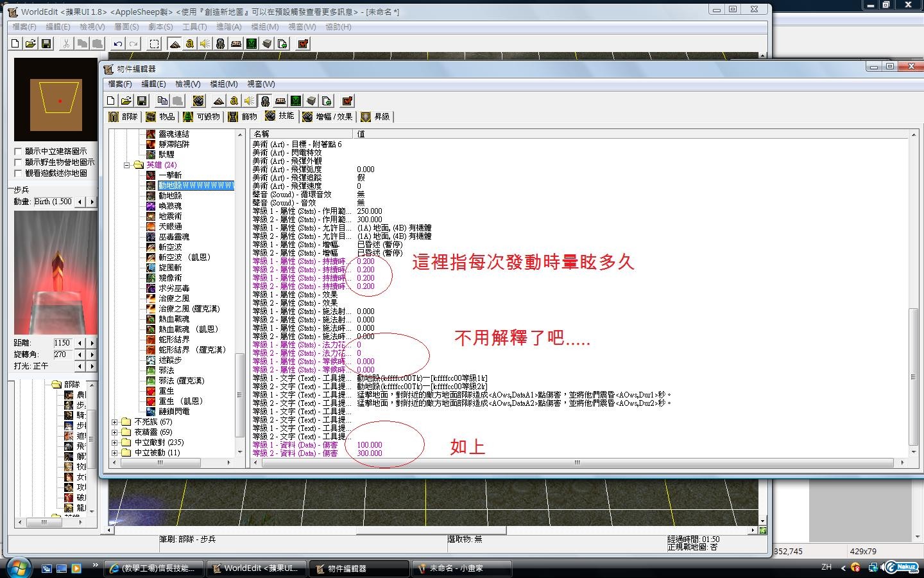Click Undo arrow in WorldEdit toolbar
This screenshot has width=924, height=578.
tap(118, 44)
